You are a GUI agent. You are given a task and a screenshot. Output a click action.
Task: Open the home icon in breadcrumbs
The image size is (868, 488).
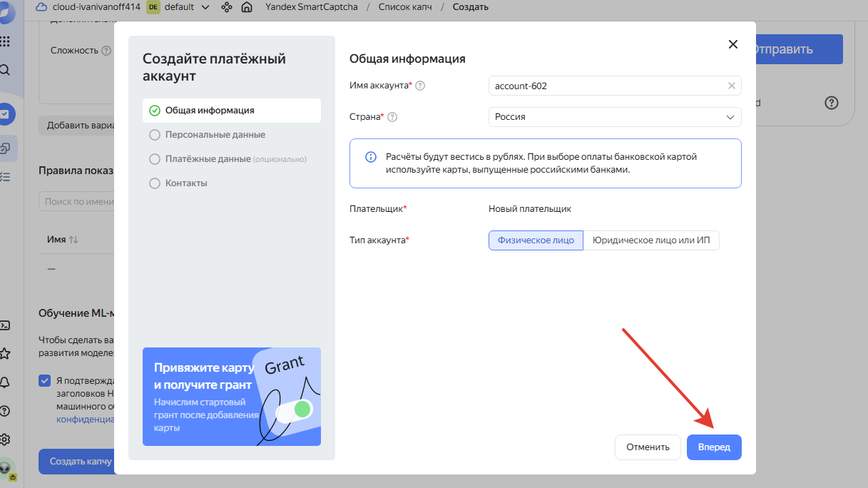point(247,7)
